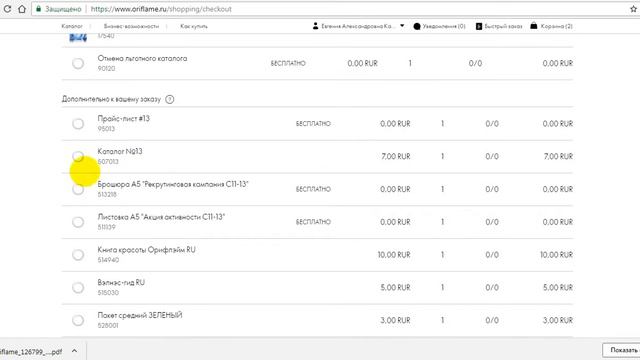This screenshot has width=640, height=360.
Task: Click the 'Показать' downloads button
Action: pyautogui.click(x=621, y=350)
